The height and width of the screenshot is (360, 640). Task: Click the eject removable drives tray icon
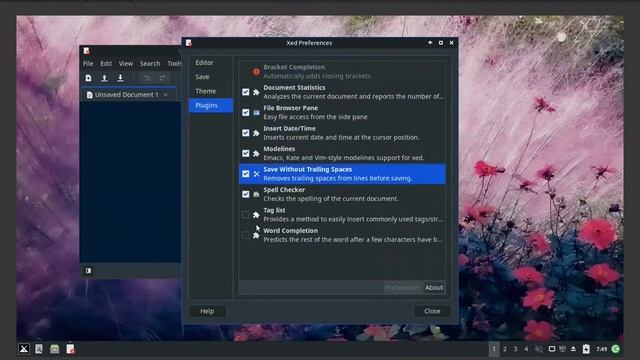pos(573,349)
